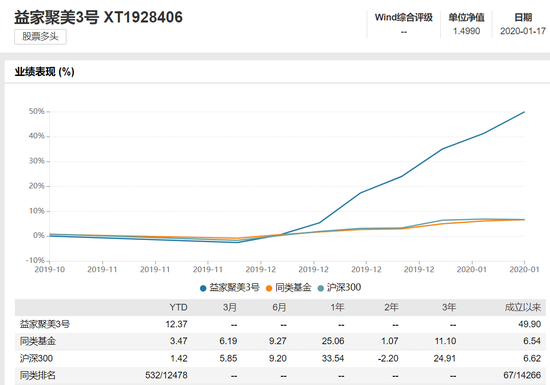
Task: Click the YTD column header
Action: 178,308
